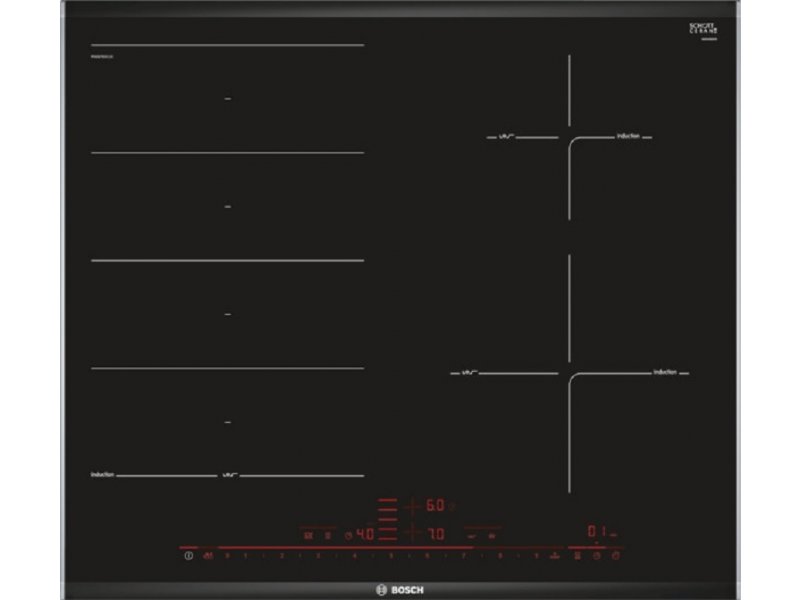Tap the second symbol right of the 7.0 display
Viewport: 800px width, 600px height.
click(x=492, y=536)
